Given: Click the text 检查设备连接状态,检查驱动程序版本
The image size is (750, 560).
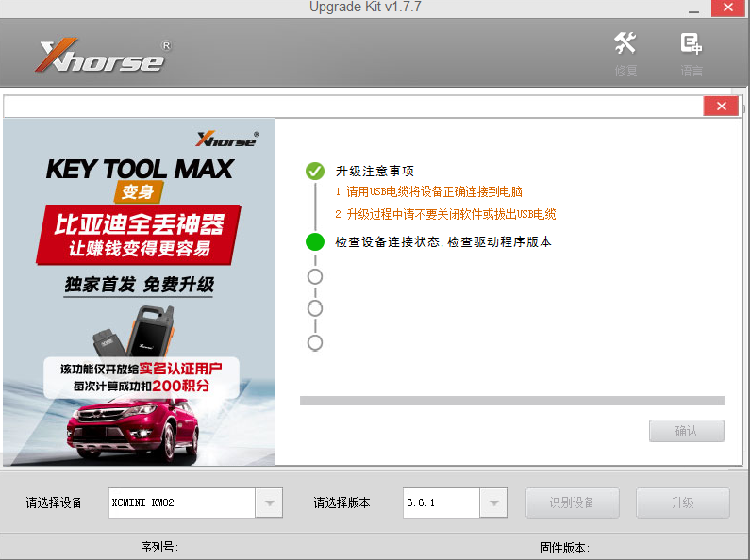Looking at the screenshot, I should [x=442, y=241].
